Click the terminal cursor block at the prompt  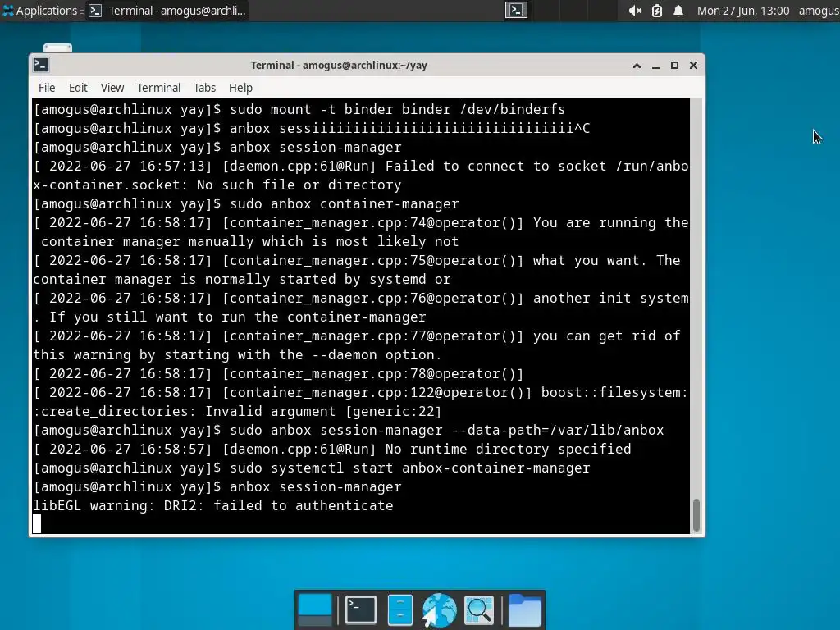coord(36,524)
